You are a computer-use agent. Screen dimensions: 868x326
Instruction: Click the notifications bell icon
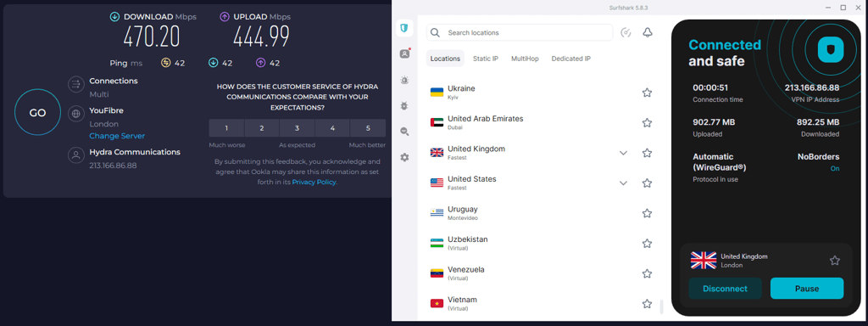click(647, 33)
